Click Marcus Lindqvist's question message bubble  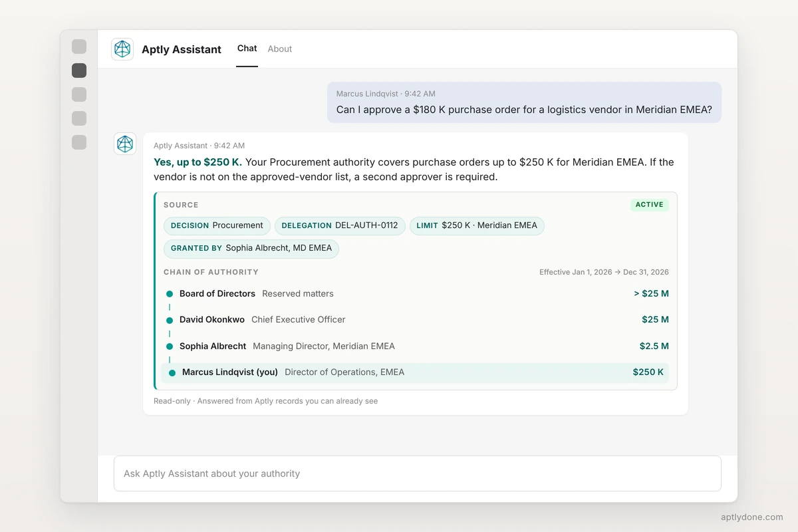coord(524,102)
